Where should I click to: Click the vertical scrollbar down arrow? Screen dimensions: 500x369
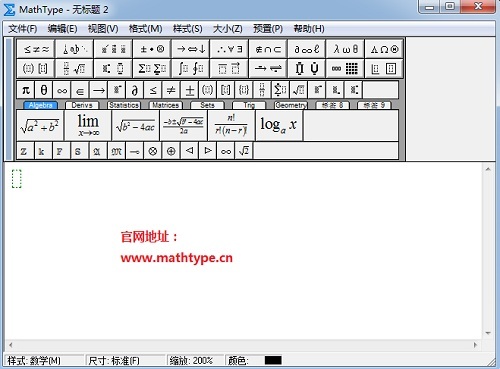pos(488,333)
